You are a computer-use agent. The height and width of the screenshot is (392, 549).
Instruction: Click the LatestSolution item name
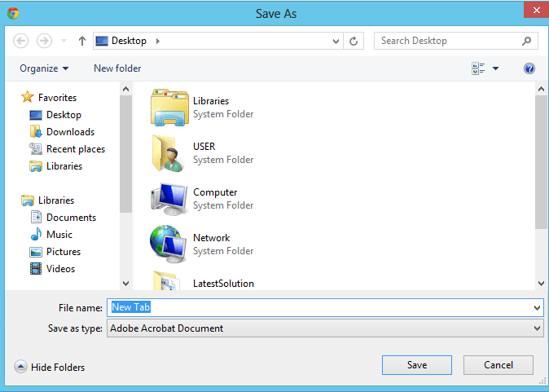click(223, 284)
